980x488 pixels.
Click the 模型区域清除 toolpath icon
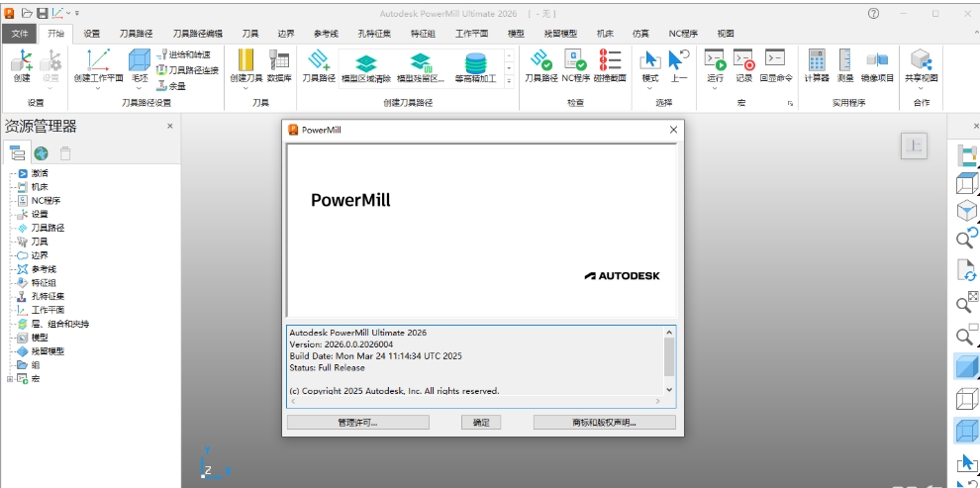[x=366, y=67]
